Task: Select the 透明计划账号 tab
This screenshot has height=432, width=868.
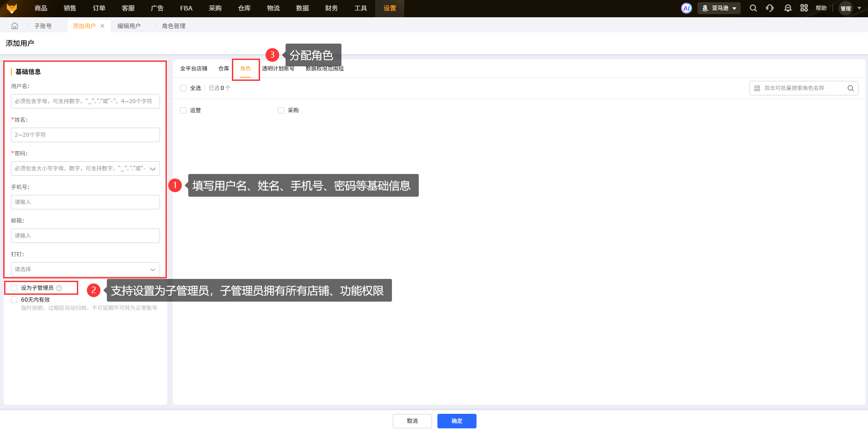Action: point(278,69)
